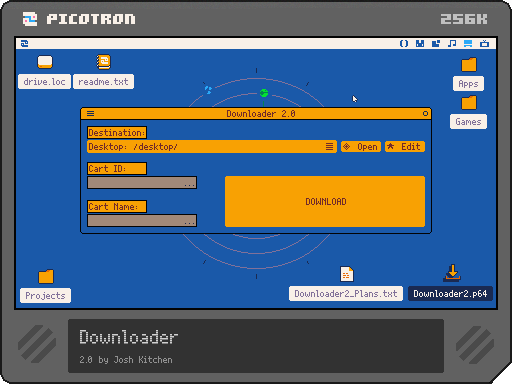This screenshot has height=384, width=512.
Task: Open the code editor workspace icon
Action: (404, 44)
